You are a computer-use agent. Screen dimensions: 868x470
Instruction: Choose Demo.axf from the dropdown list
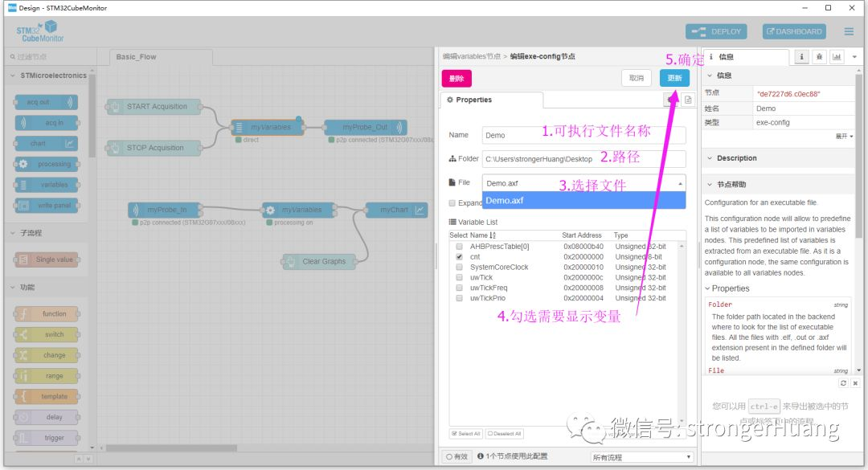point(584,200)
